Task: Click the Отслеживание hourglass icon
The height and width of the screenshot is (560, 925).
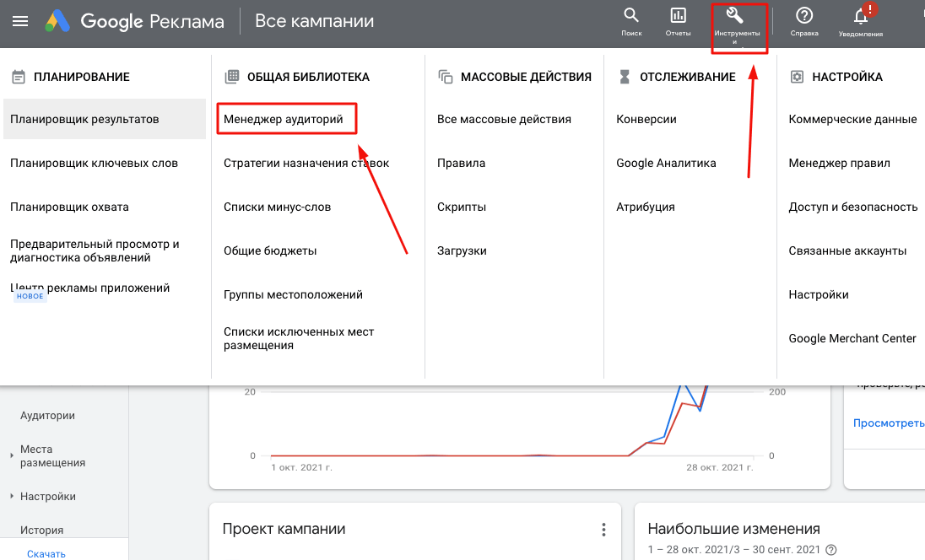Action: (625, 77)
